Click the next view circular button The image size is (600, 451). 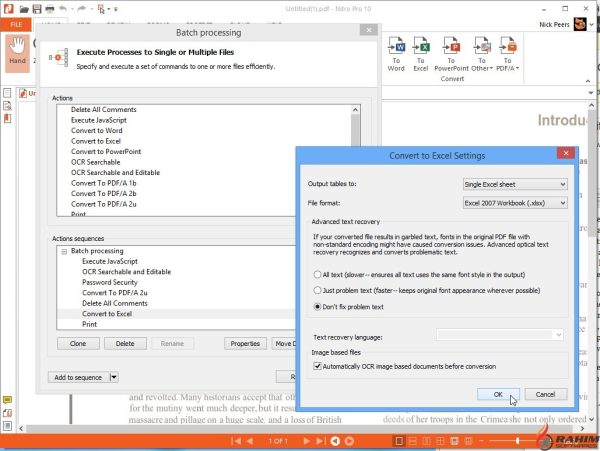[349, 441]
